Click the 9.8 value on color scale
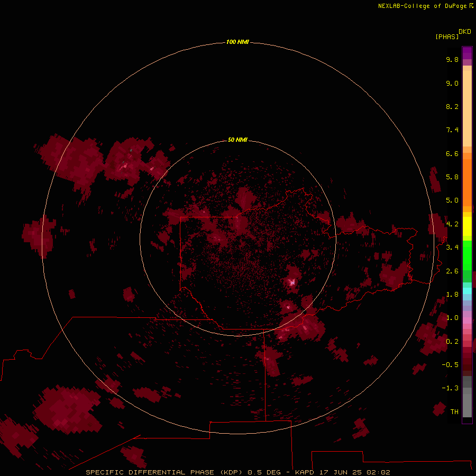The image size is (476, 476). click(x=452, y=59)
